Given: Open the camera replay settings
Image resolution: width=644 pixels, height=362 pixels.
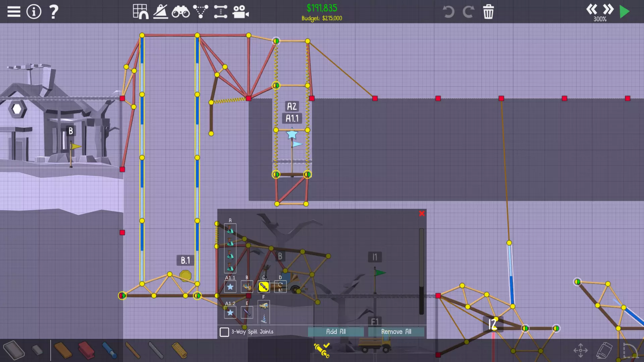Looking at the screenshot, I should click(240, 12).
